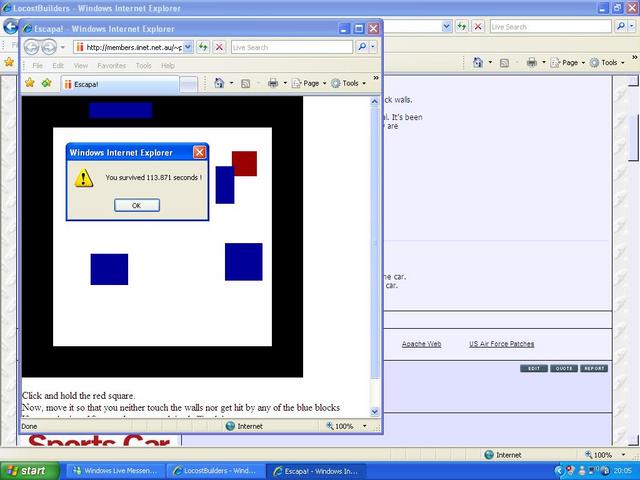Select the Escapa! browser tab
This screenshot has height=480, width=640.
120,84
